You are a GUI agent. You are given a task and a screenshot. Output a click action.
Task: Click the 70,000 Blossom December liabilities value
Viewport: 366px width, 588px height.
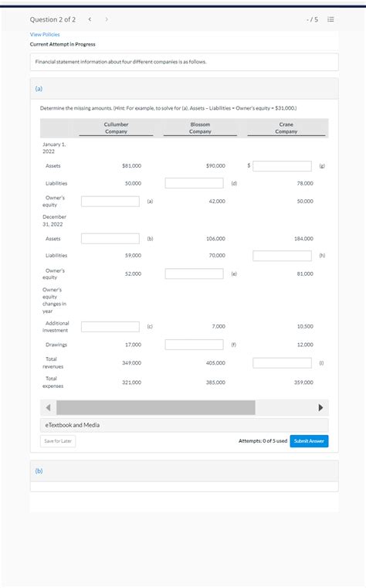click(x=217, y=256)
